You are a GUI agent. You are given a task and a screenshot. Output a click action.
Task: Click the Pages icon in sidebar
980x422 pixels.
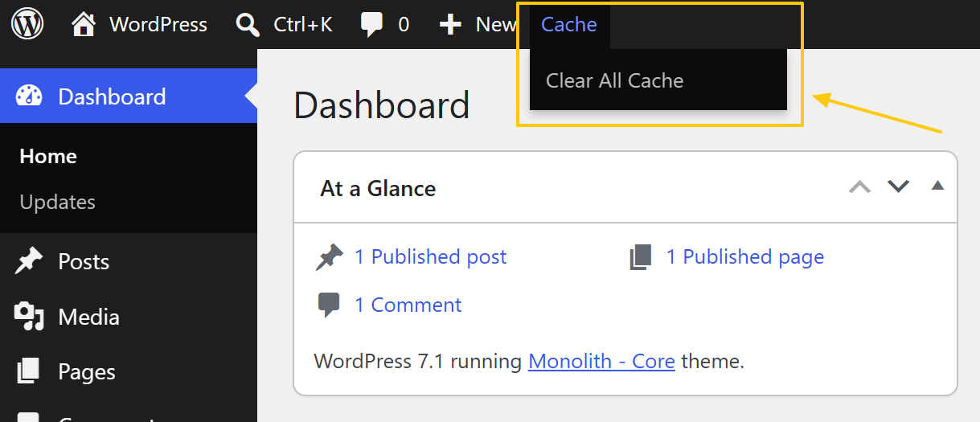point(29,371)
